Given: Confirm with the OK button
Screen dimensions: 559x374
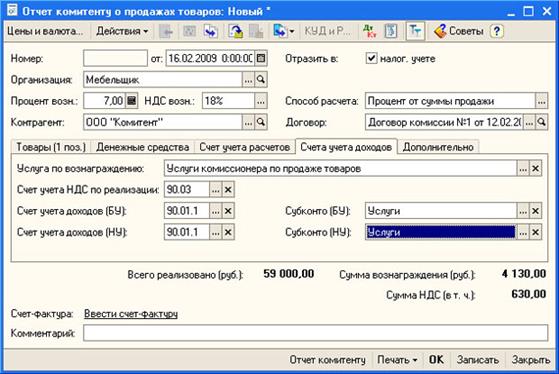Looking at the screenshot, I should 436,360.
